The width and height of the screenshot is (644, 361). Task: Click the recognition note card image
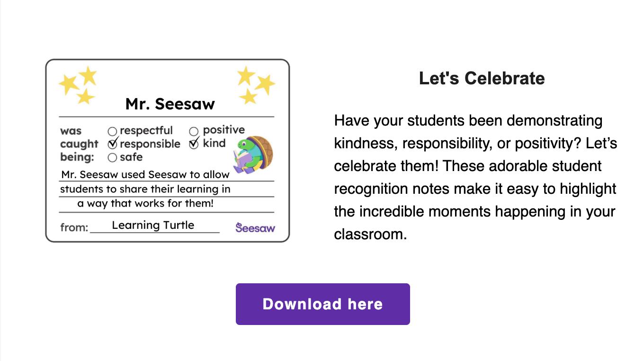coord(167,151)
